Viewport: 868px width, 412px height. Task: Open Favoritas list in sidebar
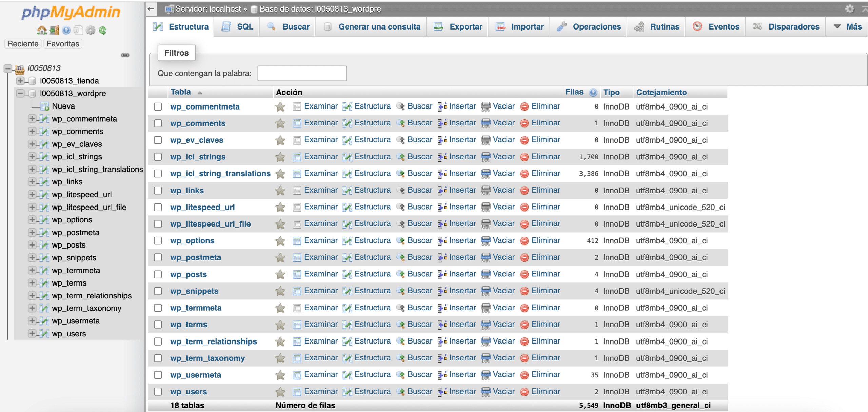coord(63,44)
